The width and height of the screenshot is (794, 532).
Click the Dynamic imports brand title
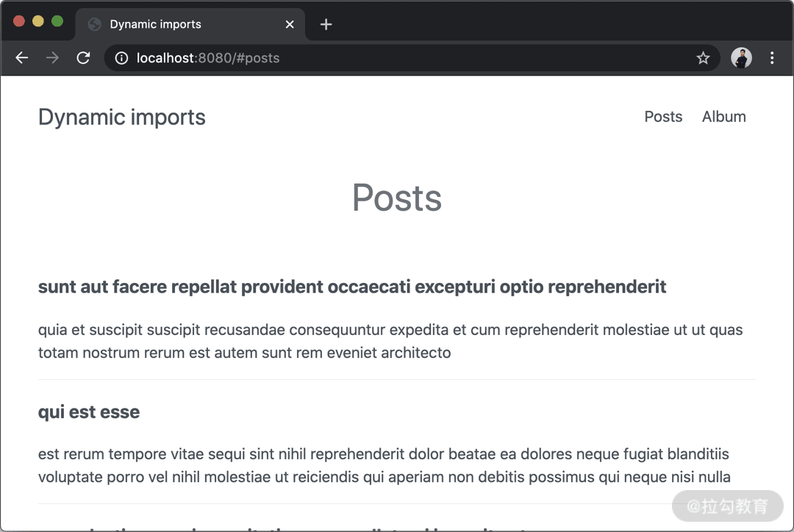pos(122,117)
